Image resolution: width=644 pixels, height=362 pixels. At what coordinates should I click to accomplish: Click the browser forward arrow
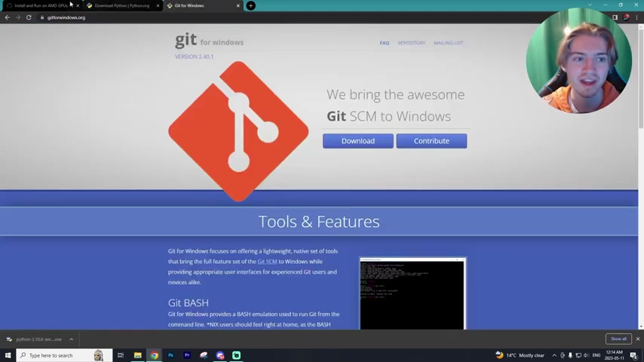pos(18,17)
